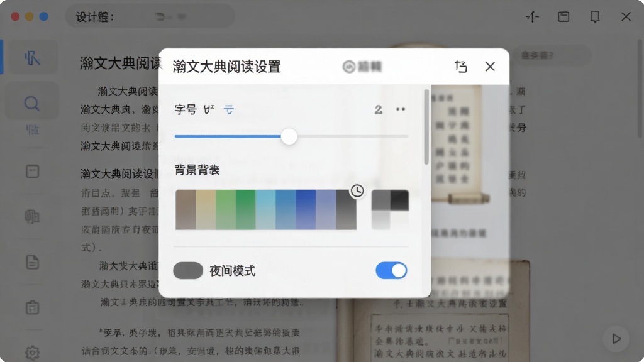Click the 字号 label

[186, 109]
